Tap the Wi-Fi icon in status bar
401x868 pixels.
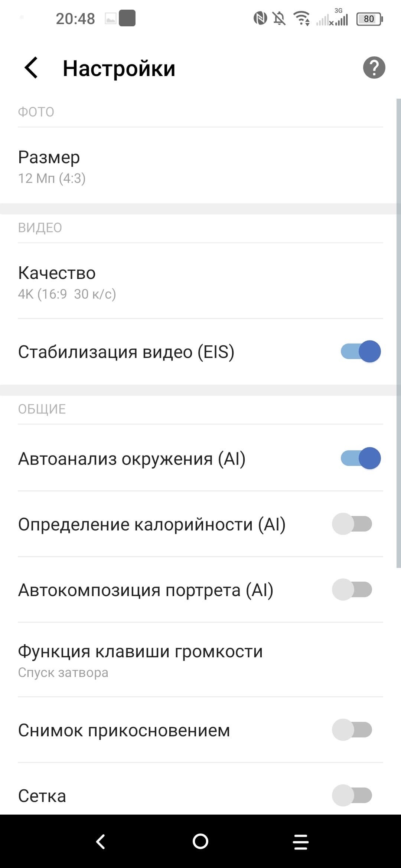301,18
